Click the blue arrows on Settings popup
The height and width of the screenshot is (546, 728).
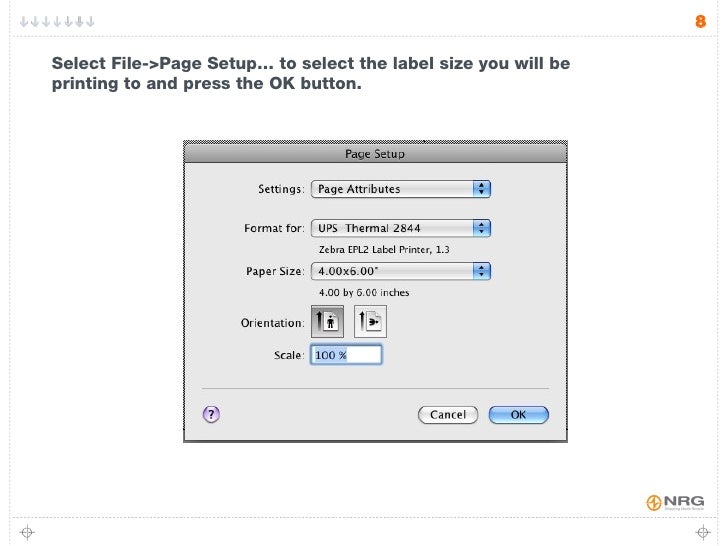481,189
